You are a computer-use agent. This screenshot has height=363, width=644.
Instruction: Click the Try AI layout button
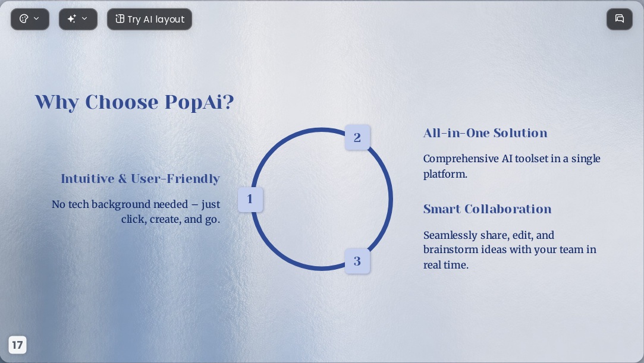[x=149, y=19]
